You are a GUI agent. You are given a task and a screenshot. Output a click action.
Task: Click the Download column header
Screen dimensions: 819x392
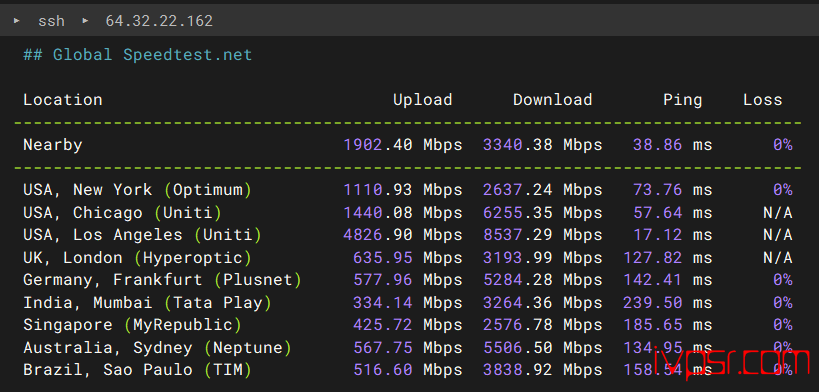tap(553, 100)
